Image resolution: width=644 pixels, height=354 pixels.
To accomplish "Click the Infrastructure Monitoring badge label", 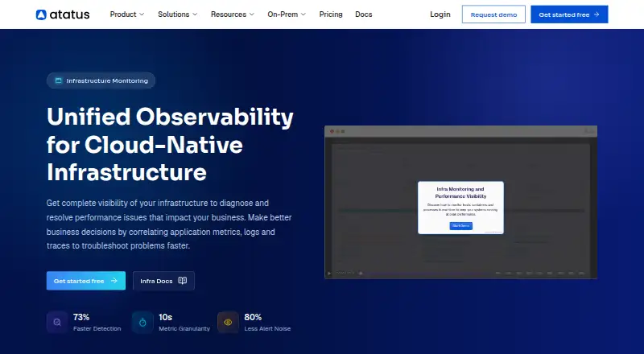I will coord(107,81).
